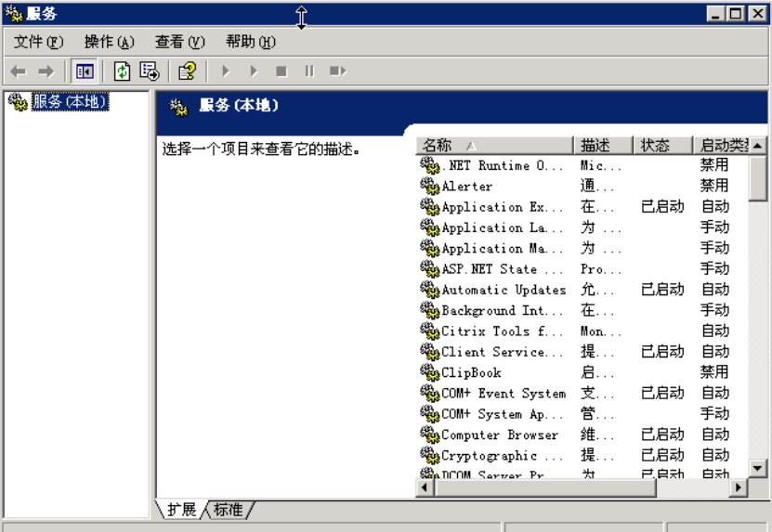Click the gear icon of Automatic Updates service
The height and width of the screenshot is (532, 772).
(x=429, y=290)
